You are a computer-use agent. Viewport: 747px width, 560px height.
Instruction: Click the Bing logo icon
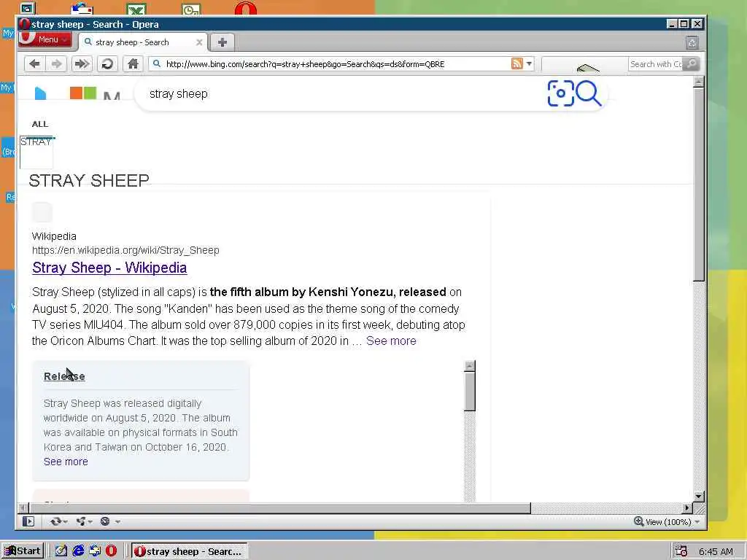point(41,93)
